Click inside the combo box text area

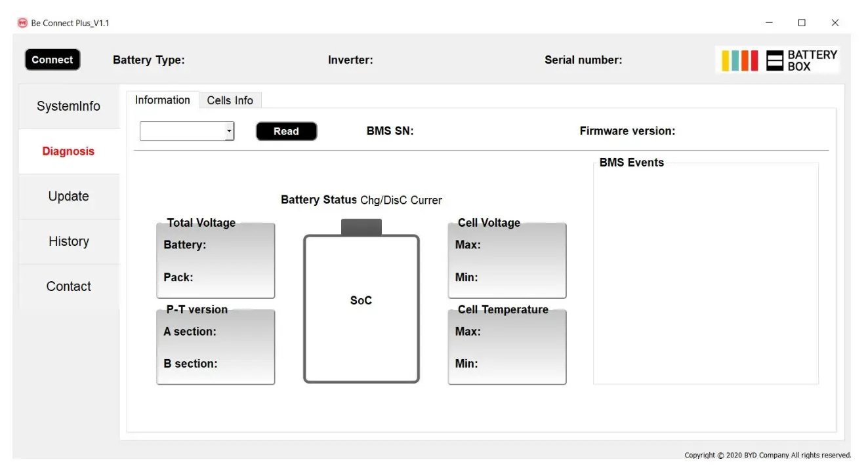point(180,131)
